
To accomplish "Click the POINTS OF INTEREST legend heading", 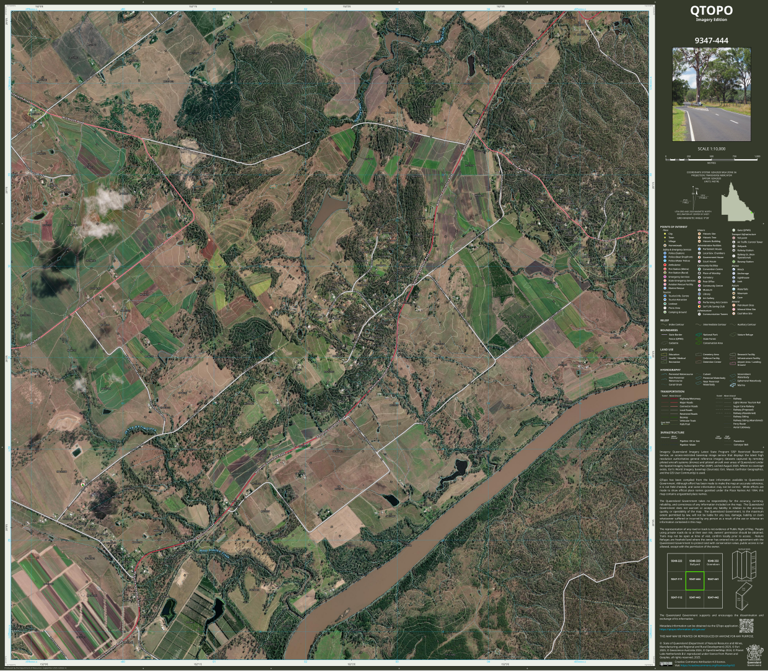I will [673, 227].
